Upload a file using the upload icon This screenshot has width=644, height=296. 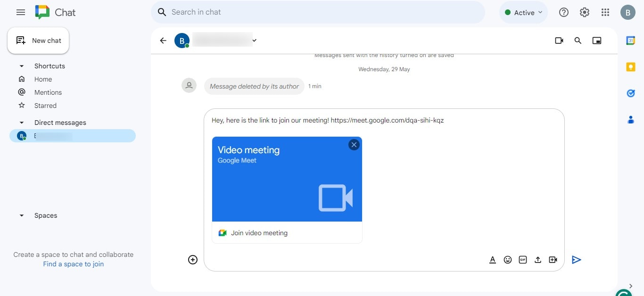point(538,260)
